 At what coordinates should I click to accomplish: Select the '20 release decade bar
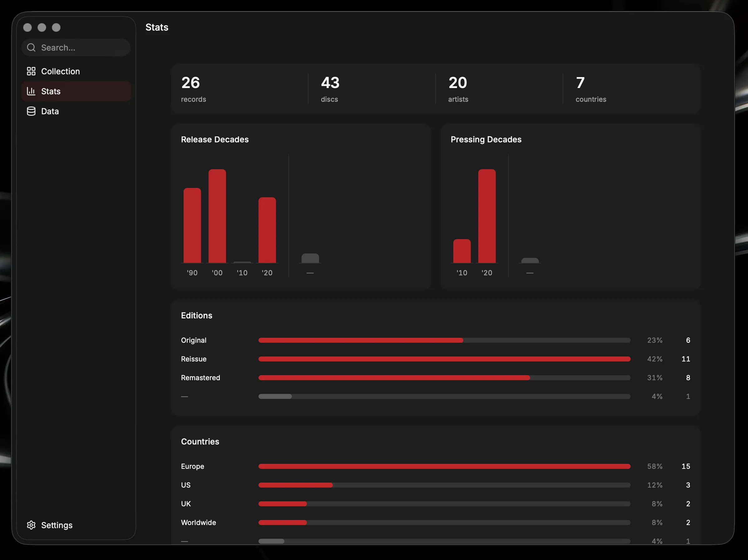pyautogui.click(x=267, y=230)
